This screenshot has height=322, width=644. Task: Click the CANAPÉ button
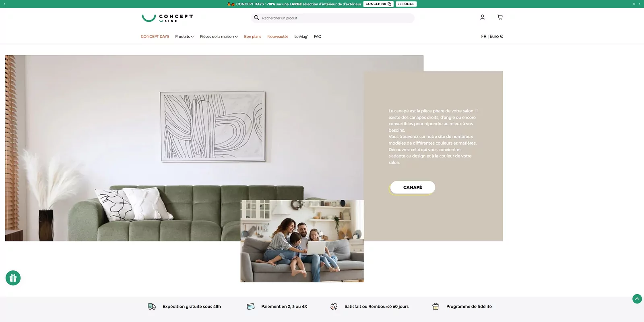(x=413, y=187)
